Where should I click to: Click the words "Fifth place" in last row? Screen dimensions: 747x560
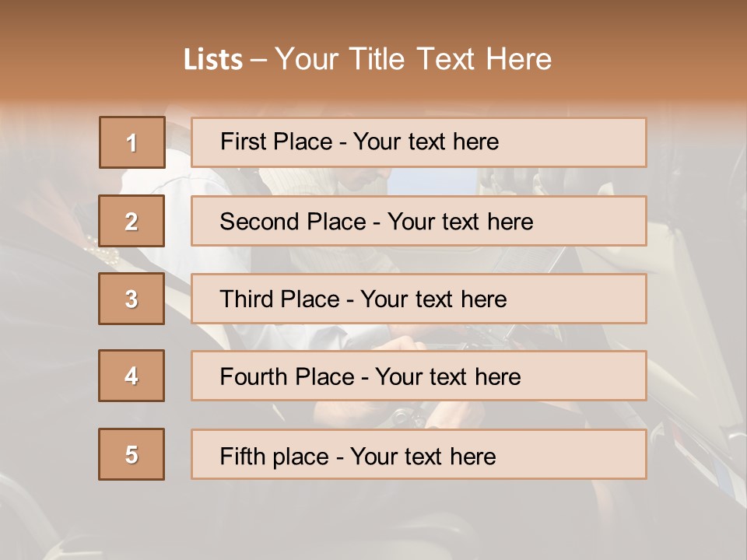[x=273, y=456]
